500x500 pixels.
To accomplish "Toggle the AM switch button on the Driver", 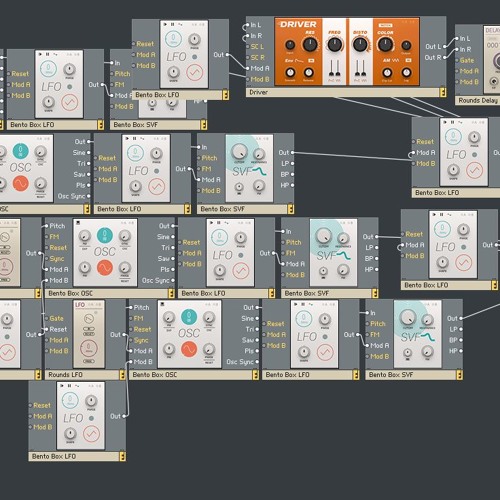I will (409, 61).
